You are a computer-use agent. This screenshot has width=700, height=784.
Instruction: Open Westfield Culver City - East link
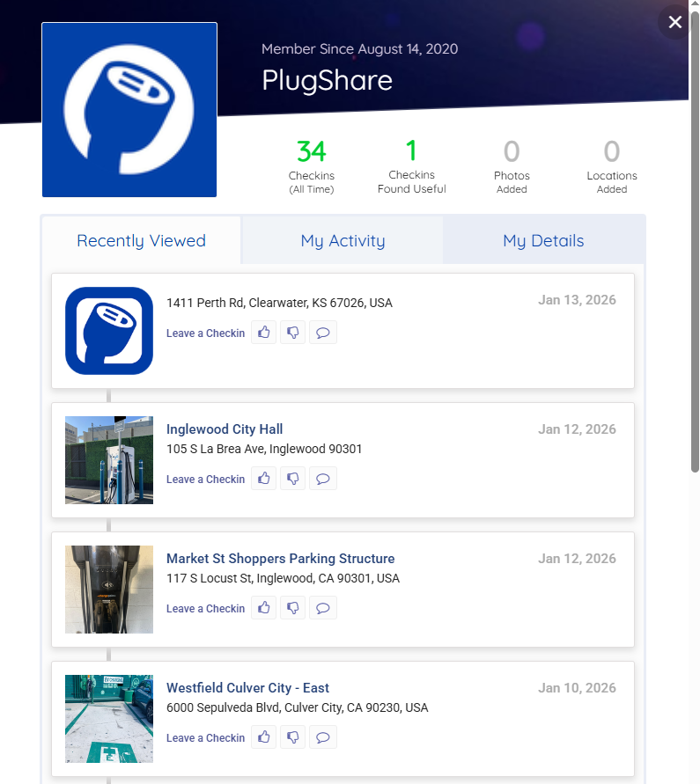pos(247,688)
